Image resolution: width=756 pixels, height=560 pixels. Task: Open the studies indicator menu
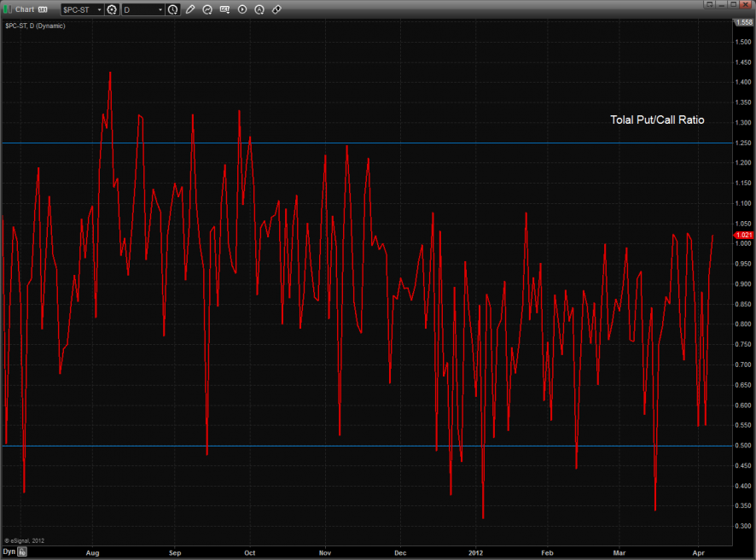pyautogui.click(x=207, y=9)
